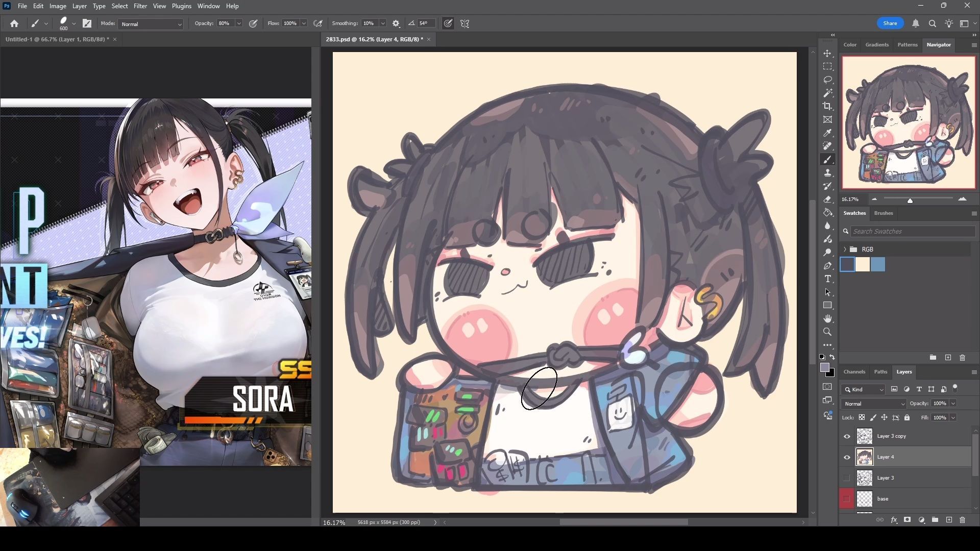The width and height of the screenshot is (980, 551).
Task: Select the History Brush tool
Action: click(x=827, y=186)
